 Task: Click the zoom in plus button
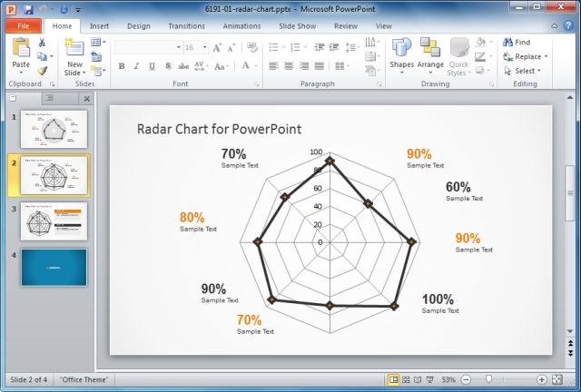541,379
